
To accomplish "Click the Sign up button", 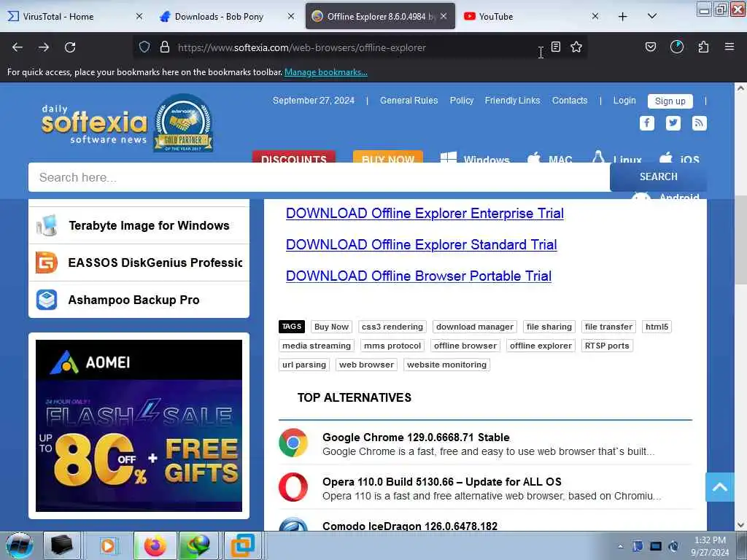I will click(670, 101).
